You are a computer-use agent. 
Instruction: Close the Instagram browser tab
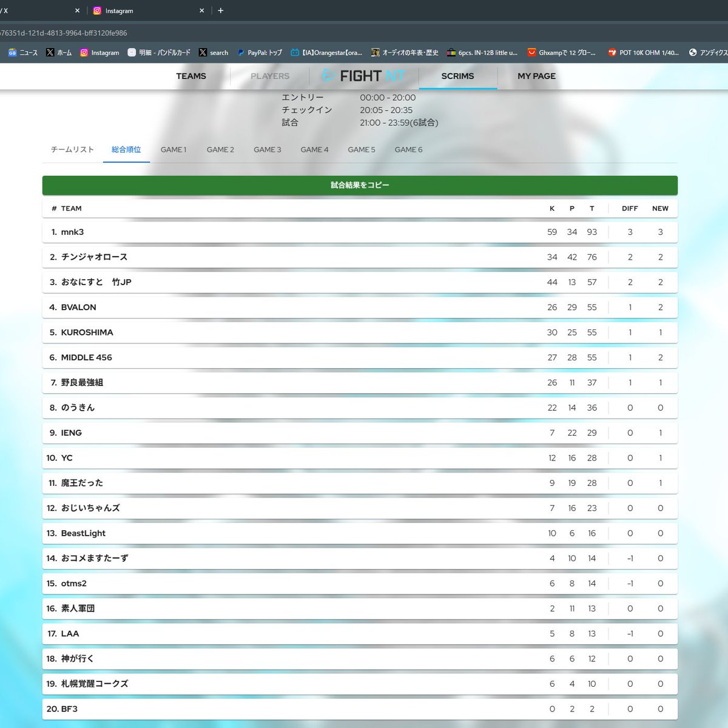tap(201, 10)
